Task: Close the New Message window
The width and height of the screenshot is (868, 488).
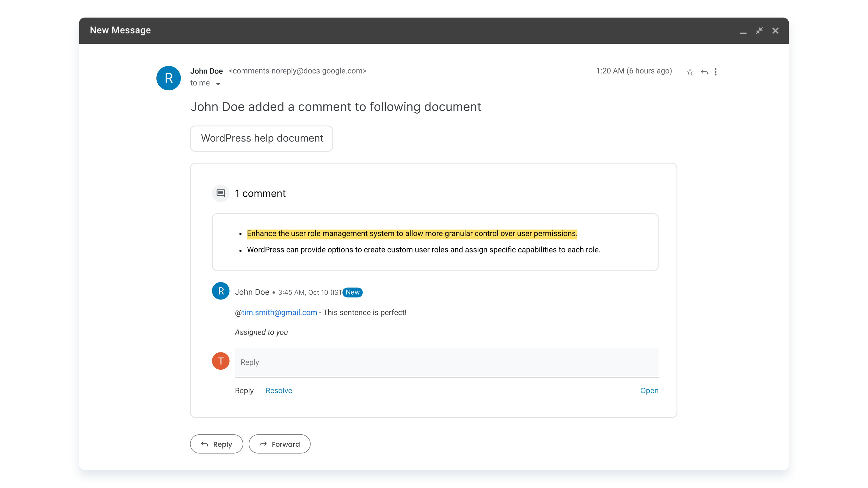Action: [775, 31]
